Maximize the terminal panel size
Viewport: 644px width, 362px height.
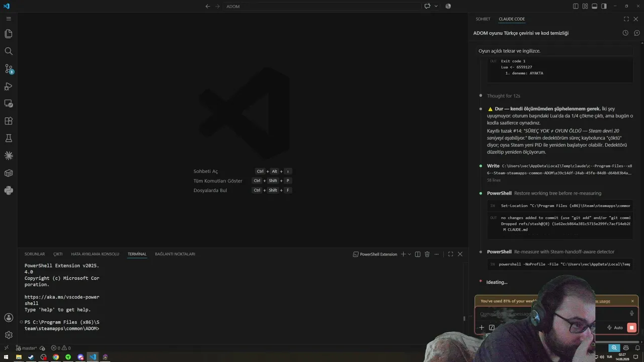pos(450,254)
